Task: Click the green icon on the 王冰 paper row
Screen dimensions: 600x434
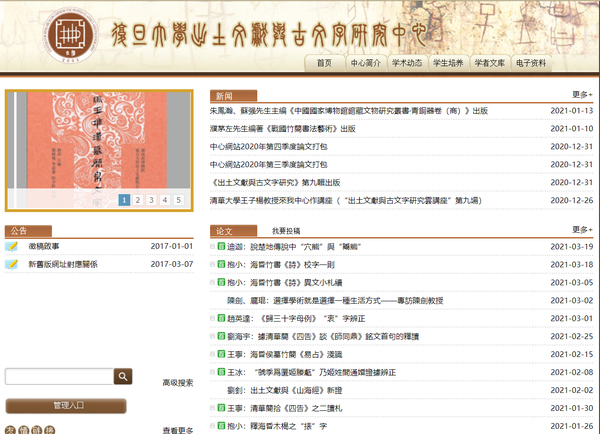Action: (x=221, y=372)
